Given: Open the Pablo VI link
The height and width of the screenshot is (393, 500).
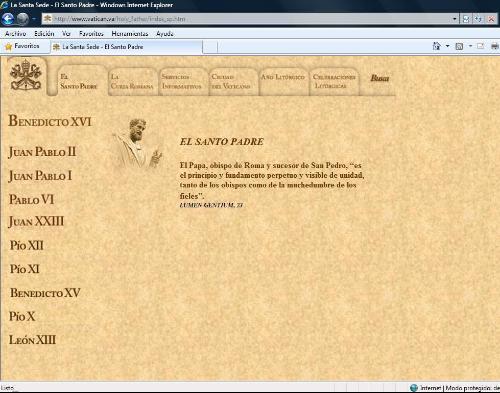Looking at the screenshot, I should 32,200.
